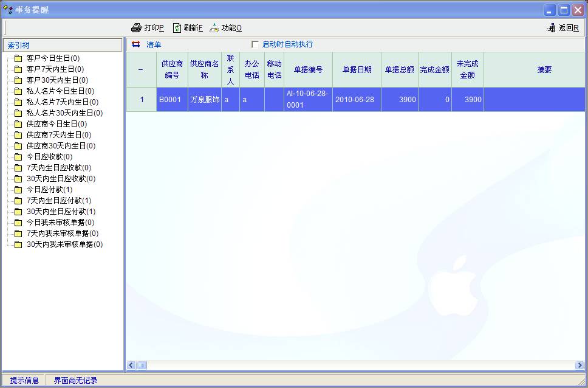This screenshot has height=388, width=588.
Task: Click the printer icon for 打印
Action: (x=137, y=28)
